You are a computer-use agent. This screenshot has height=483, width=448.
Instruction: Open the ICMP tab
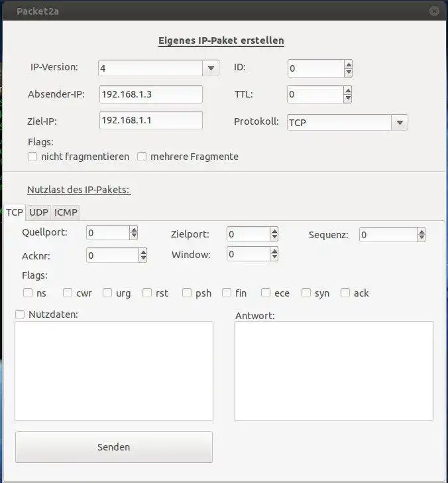pyautogui.click(x=66, y=212)
